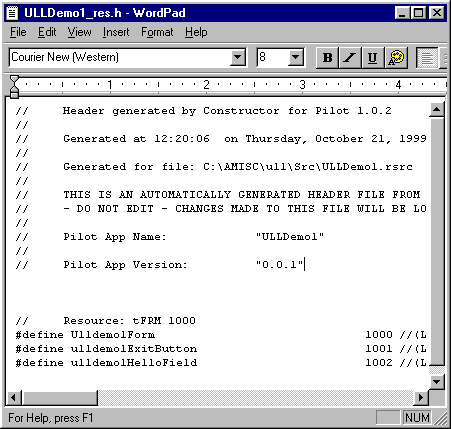
Task: Open the Insert menu
Action: (x=116, y=32)
